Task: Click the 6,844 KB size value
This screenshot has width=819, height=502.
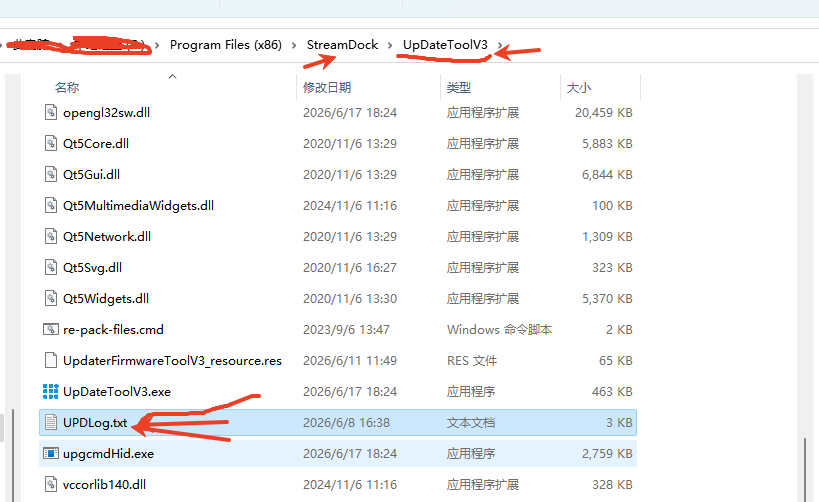Action: click(x=607, y=174)
